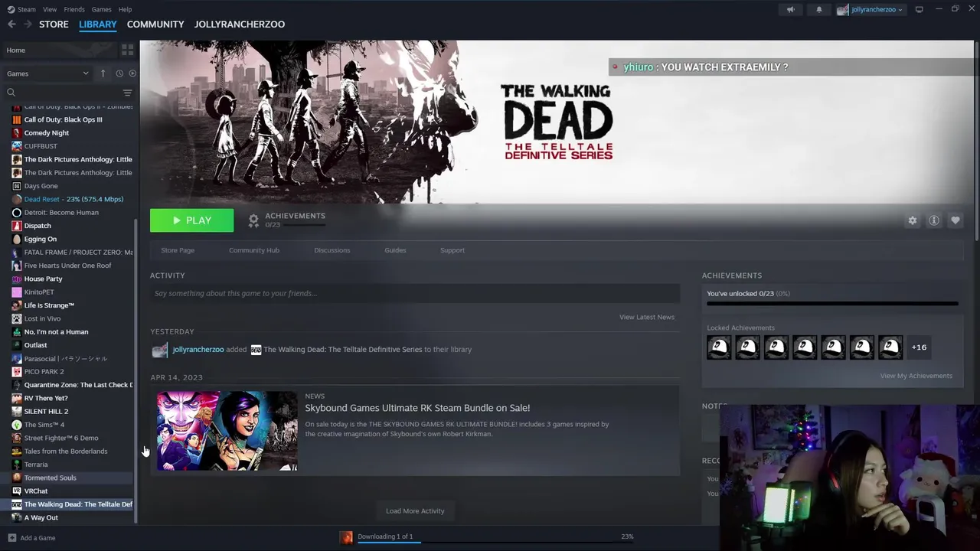Go to the STORE tab
Image resolution: width=980 pixels, height=551 pixels.
tap(54, 24)
